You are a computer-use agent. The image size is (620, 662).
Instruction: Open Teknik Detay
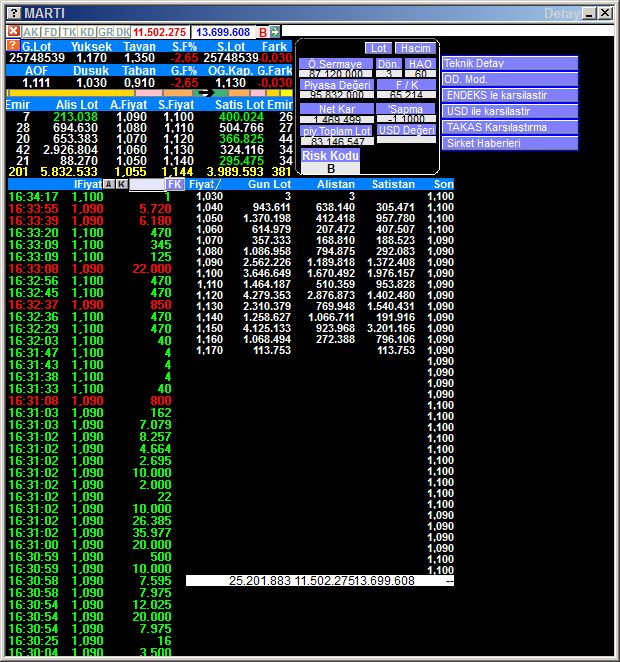[x=510, y=63]
